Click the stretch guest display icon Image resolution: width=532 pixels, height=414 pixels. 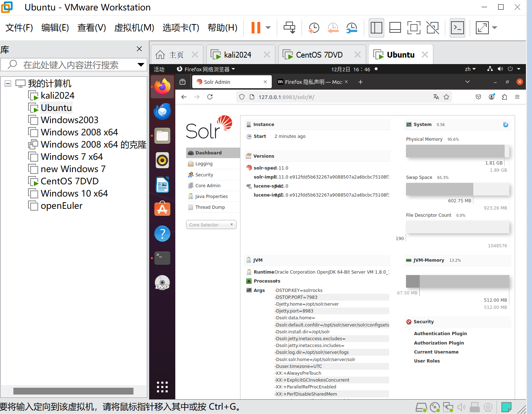482,28
